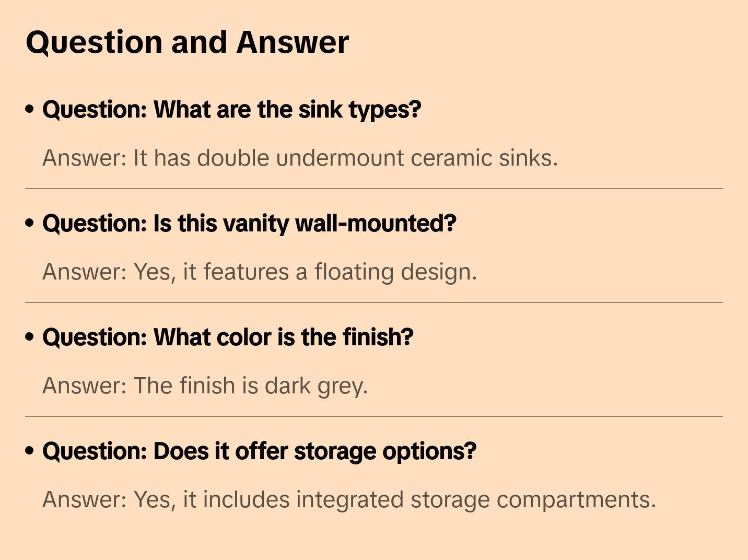The height and width of the screenshot is (560, 748).
Task: Click the divider below the floating design answer
Action: tap(374, 302)
